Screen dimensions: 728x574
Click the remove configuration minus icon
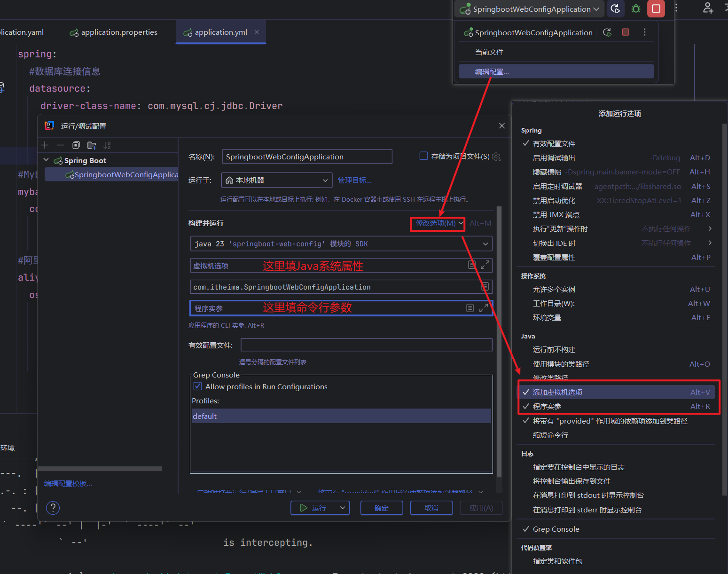pos(60,145)
